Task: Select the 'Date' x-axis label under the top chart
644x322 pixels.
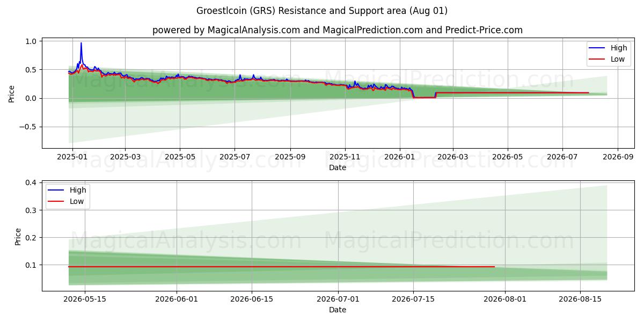Action: tap(338, 167)
